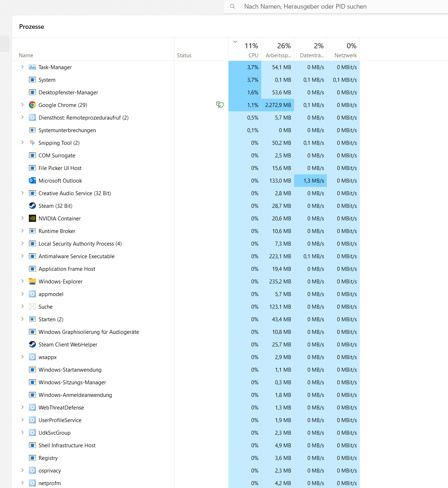Screen dimensions: 448x488
Task: Click the wsappx gear icon
Action: coord(32,357)
